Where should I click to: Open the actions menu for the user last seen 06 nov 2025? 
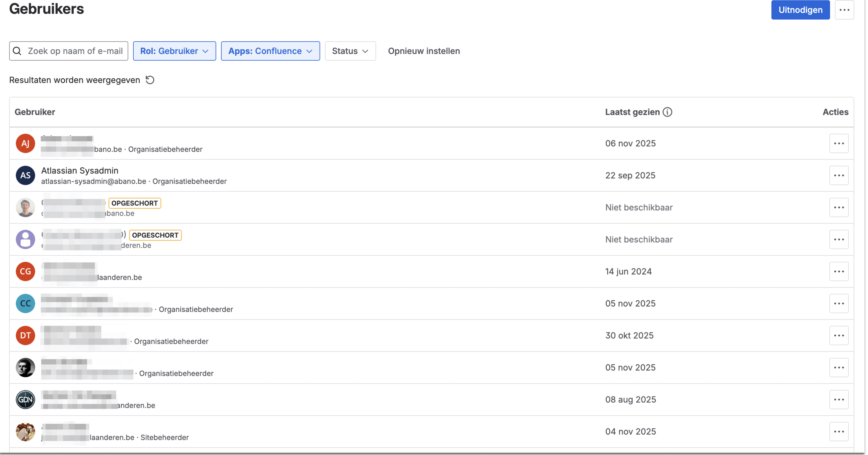[x=839, y=143]
